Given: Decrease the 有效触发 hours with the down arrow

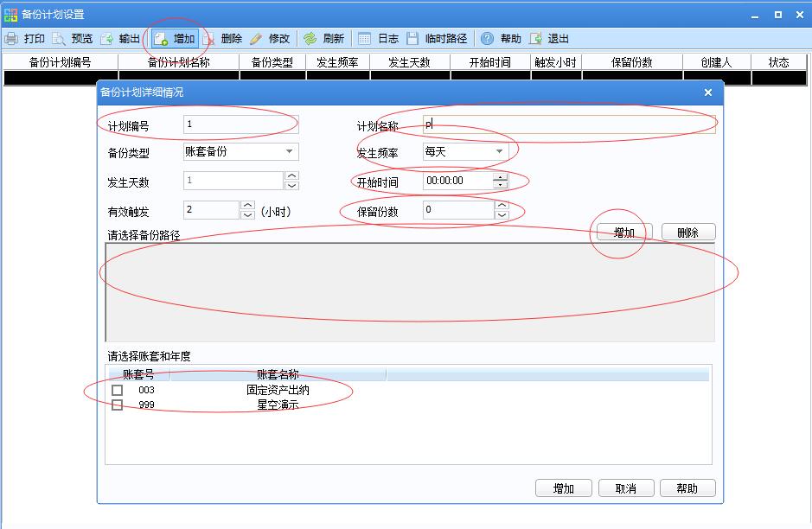Looking at the screenshot, I should [247, 214].
